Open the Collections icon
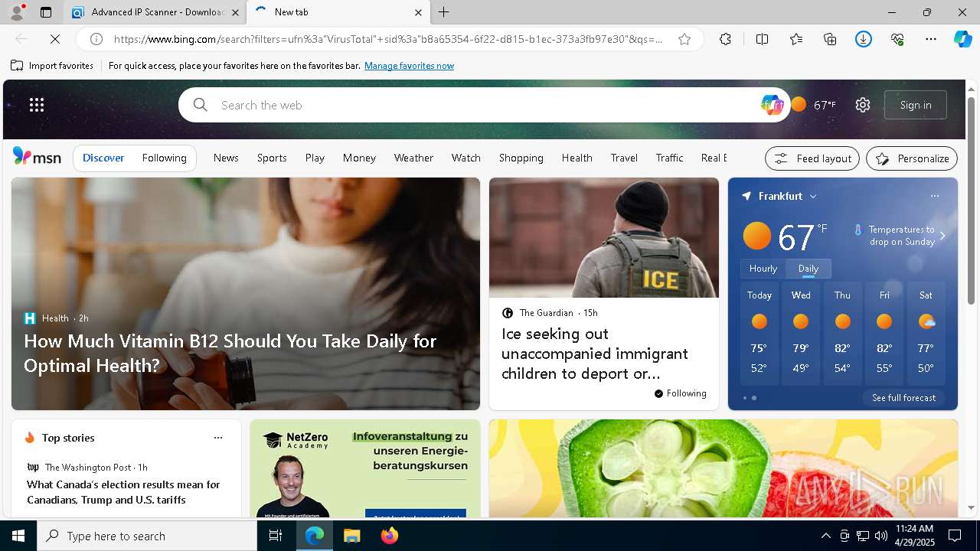Screen dimensions: 980x551 tap(830, 39)
